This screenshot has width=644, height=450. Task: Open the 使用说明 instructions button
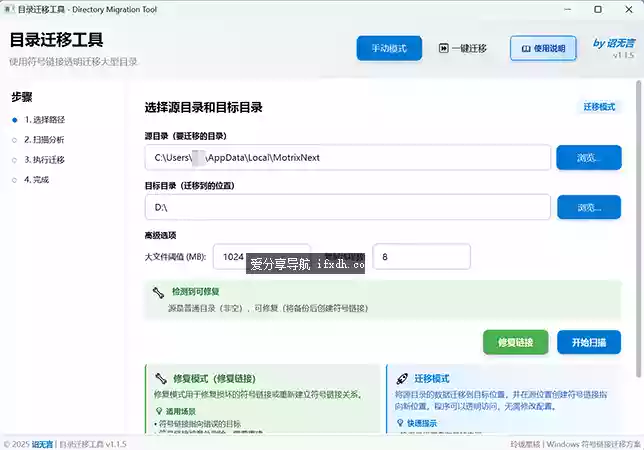543,48
